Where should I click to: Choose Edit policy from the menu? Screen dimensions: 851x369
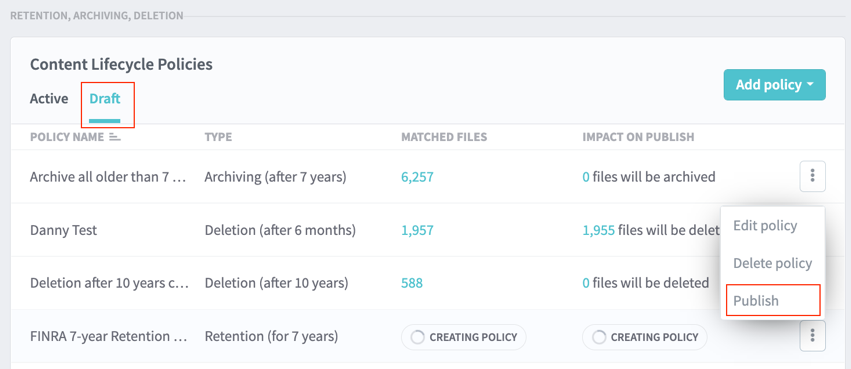[x=765, y=226]
